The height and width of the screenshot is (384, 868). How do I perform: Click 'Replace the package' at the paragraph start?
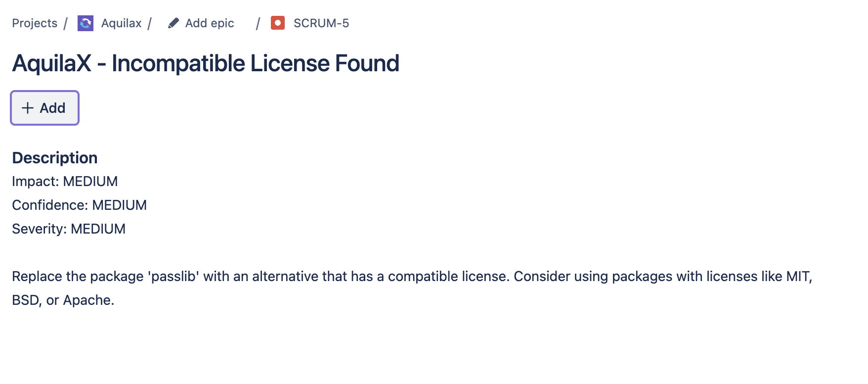(x=78, y=277)
